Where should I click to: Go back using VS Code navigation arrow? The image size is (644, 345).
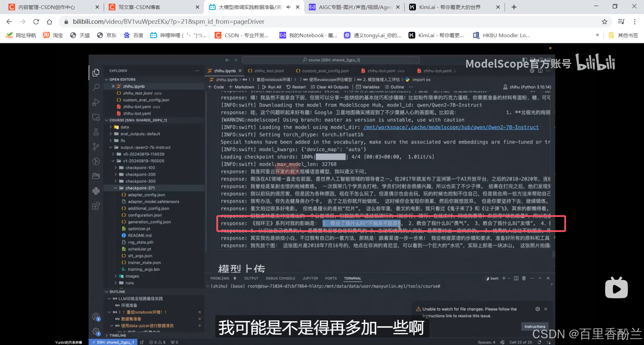pyautogui.click(x=227, y=60)
